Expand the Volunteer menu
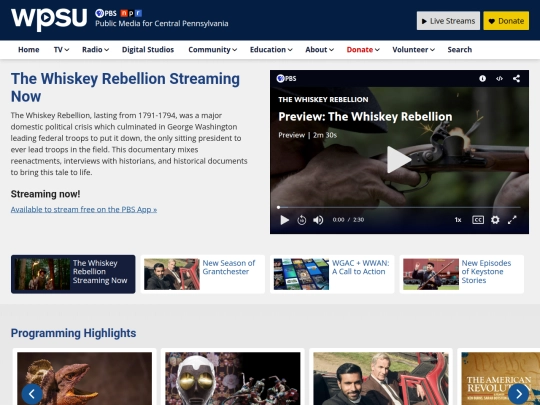 click(x=413, y=50)
